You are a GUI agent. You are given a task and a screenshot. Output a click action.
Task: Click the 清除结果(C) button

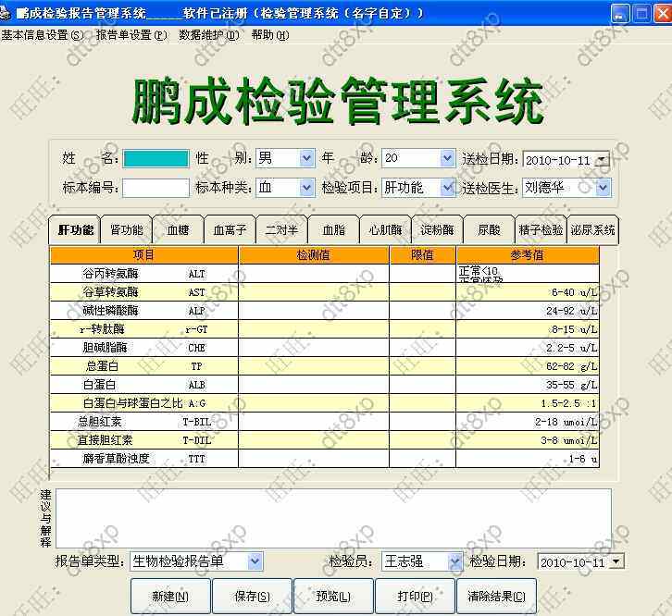496,596
